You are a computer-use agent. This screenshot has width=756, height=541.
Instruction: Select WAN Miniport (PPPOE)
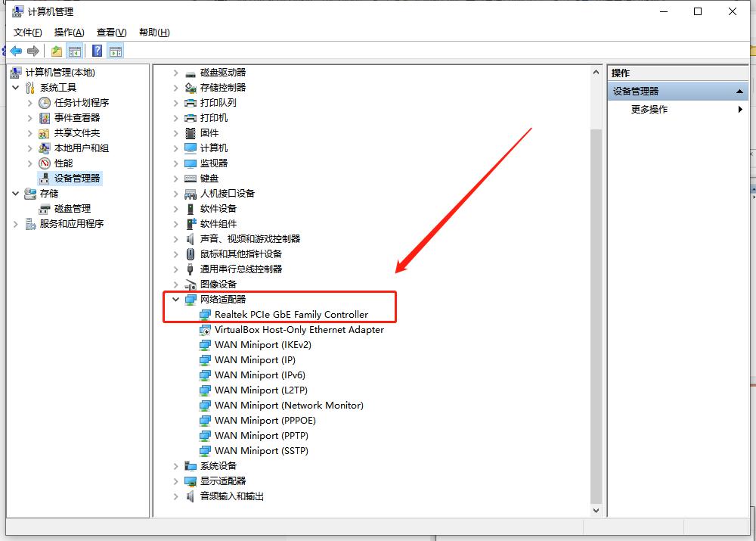265,421
